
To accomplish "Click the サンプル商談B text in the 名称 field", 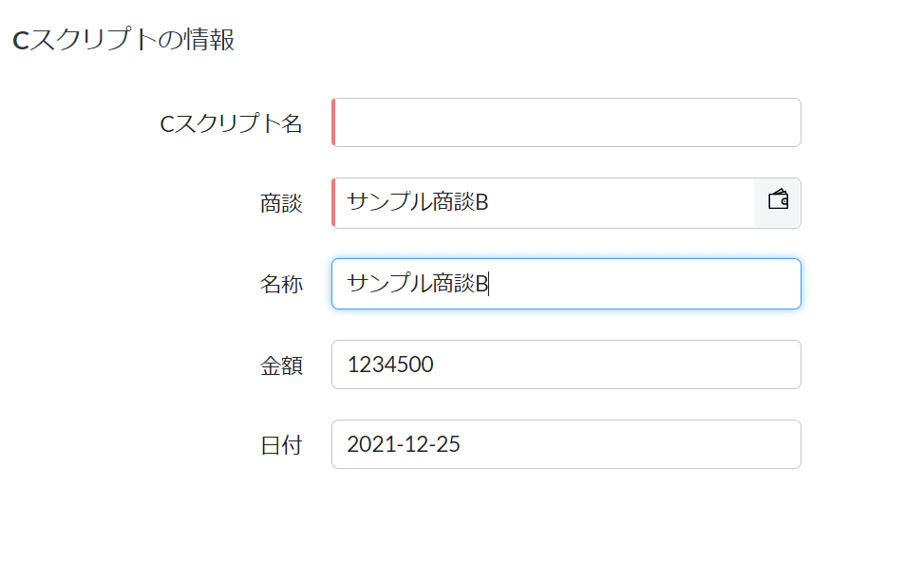I will click(417, 283).
